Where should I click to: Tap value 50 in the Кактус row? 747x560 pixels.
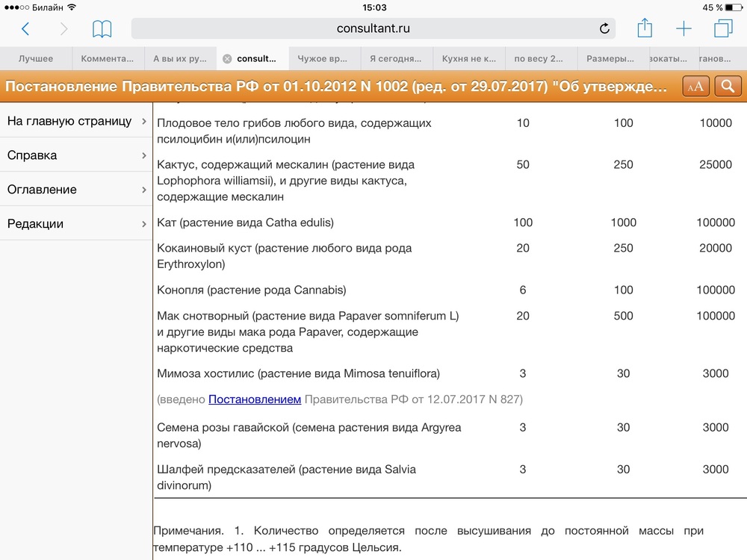pyautogui.click(x=523, y=164)
